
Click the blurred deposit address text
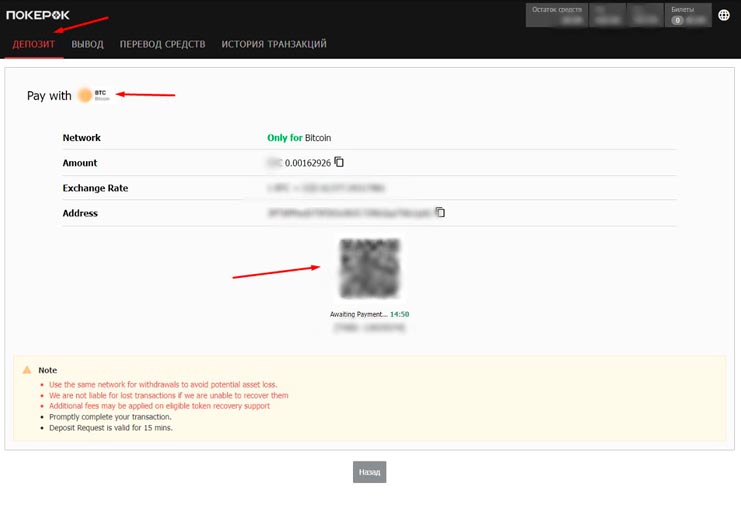tap(349, 213)
